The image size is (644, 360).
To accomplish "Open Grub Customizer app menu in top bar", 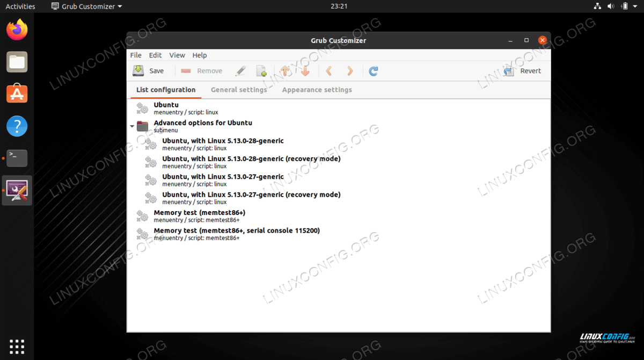I will pos(86,6).
